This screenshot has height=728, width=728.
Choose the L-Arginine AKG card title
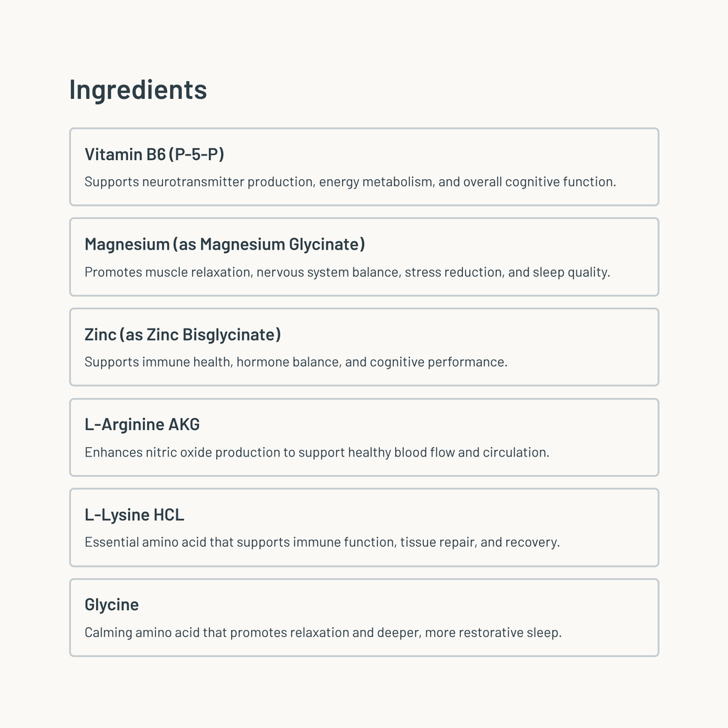[142, 424]
